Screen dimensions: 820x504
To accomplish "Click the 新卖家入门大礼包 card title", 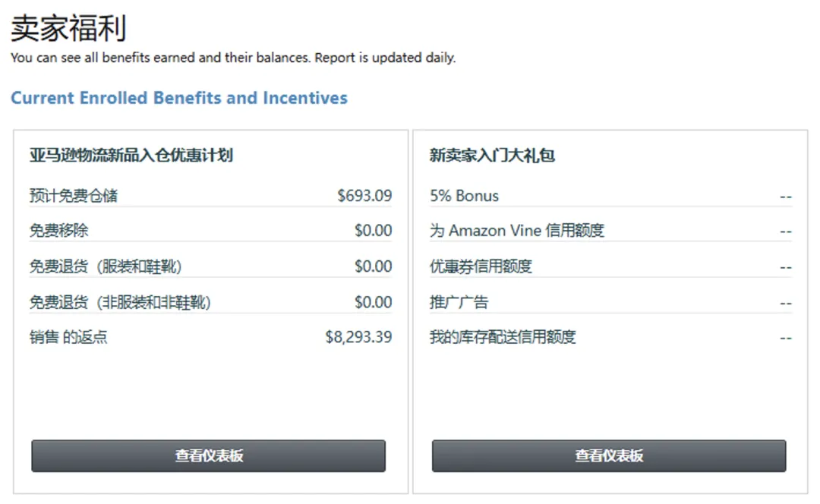I will click(492, 156).
